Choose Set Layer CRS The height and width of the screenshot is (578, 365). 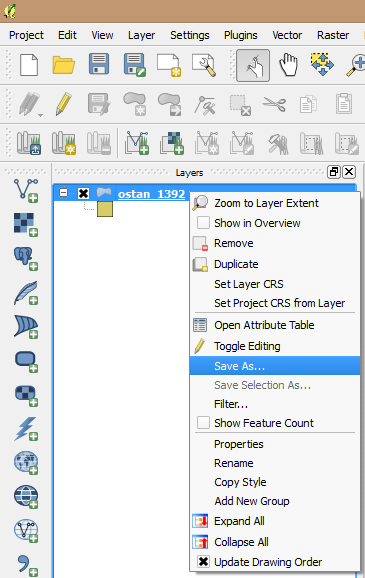(275, 284)
